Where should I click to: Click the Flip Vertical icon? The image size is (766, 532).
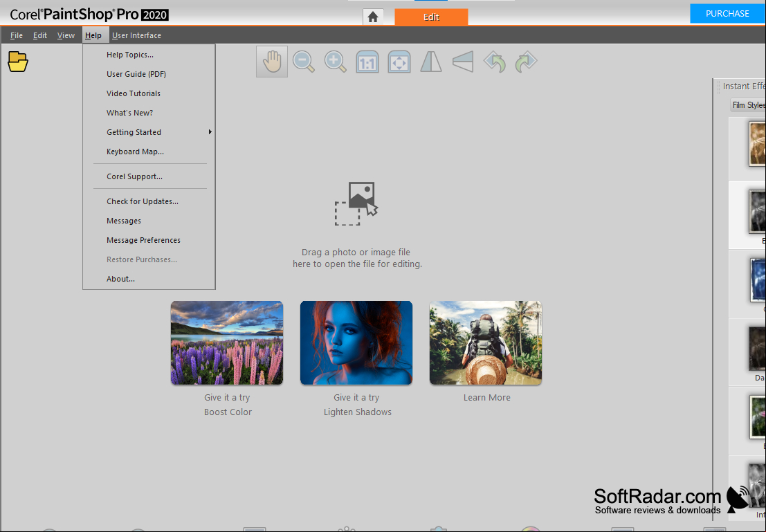[x=463, y=62]
